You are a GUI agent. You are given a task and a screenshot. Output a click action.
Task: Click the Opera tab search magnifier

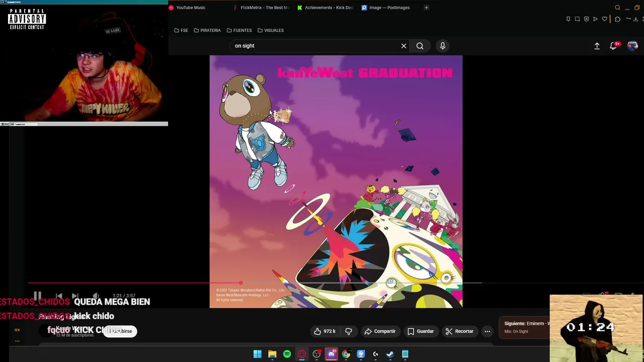(617, 8)
